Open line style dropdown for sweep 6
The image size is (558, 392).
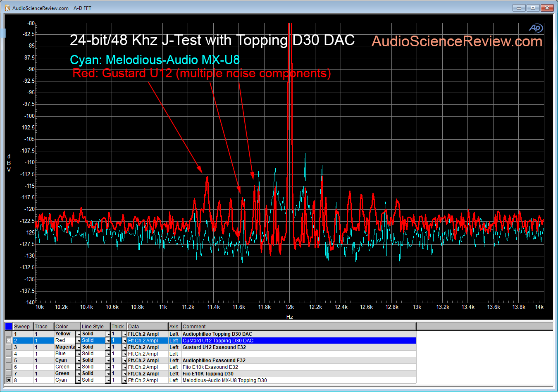(108, 367)
